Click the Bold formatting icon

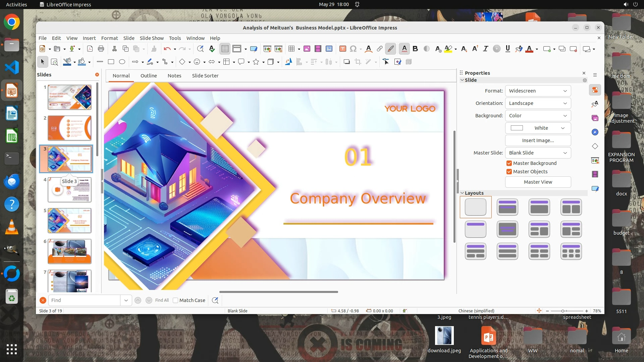click(x=415, y=49)
